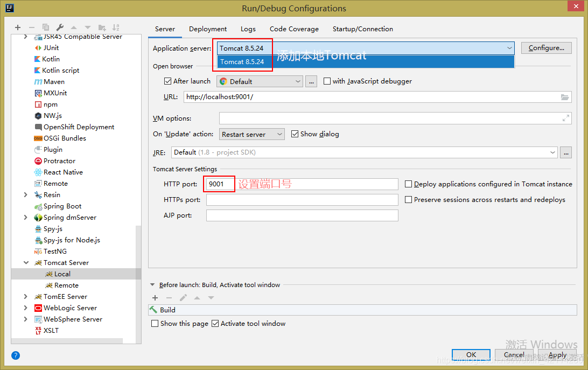Enable Preserve sessions across restarts and redeploys
588x370 pixels.
click(408, 200)
